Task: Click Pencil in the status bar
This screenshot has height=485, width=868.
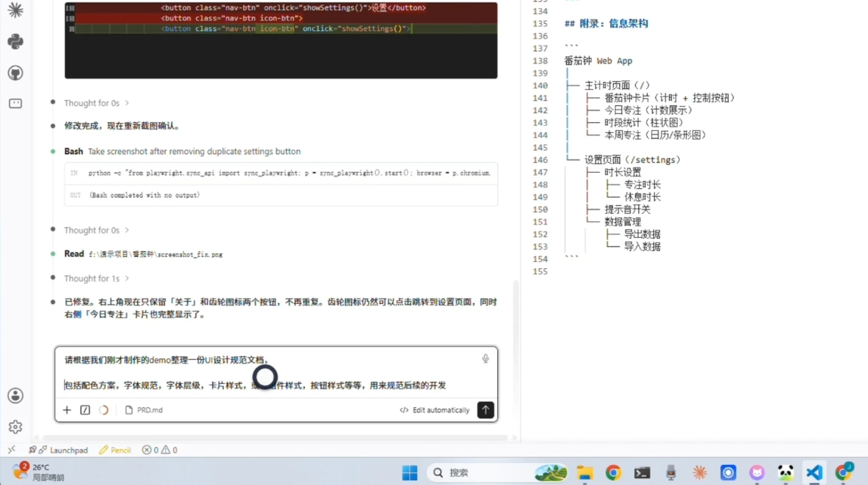Action: pyautogui.click(x=115, y=450)
